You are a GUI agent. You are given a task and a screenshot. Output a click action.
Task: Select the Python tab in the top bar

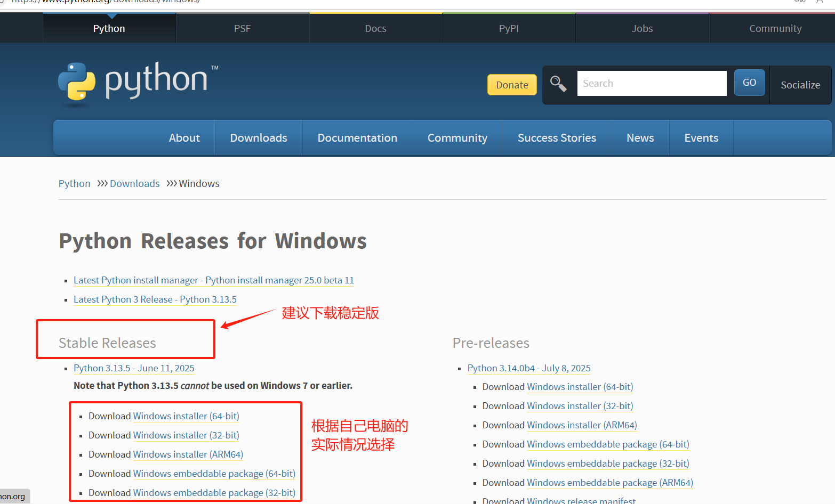tap(109, 28)
